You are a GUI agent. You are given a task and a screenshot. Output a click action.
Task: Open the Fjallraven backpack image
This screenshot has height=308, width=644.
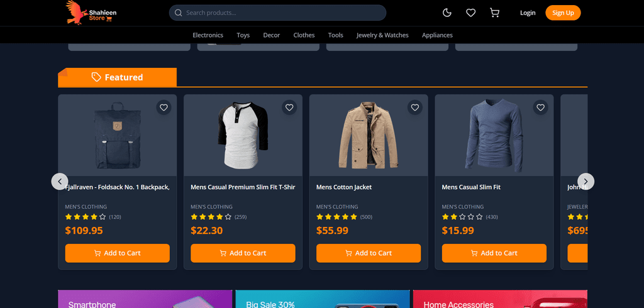click(x=118, y=136)
